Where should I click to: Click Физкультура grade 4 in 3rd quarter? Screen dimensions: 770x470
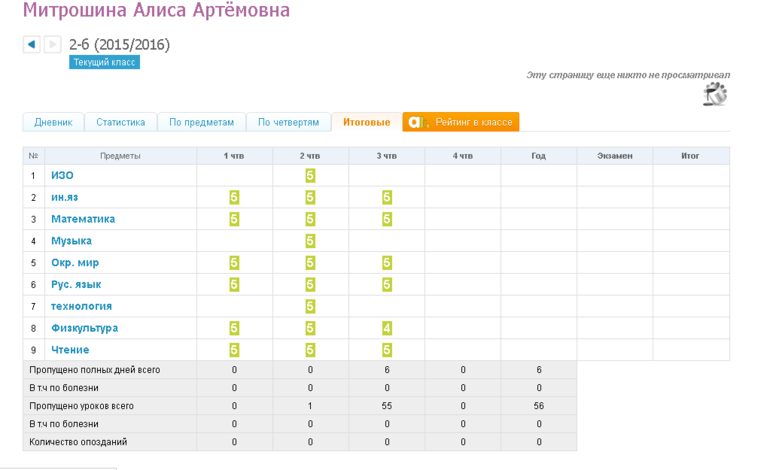pos(386,328)
